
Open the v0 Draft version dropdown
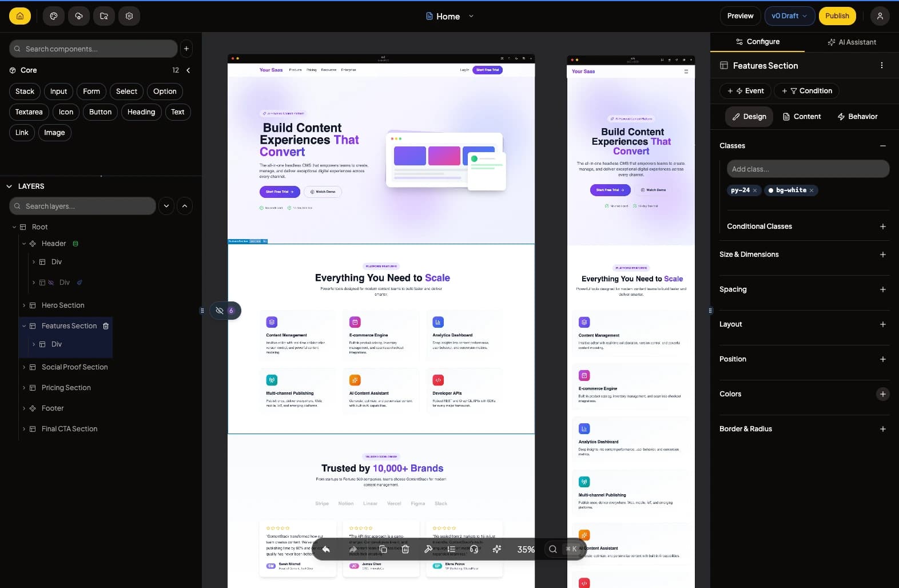789,16
